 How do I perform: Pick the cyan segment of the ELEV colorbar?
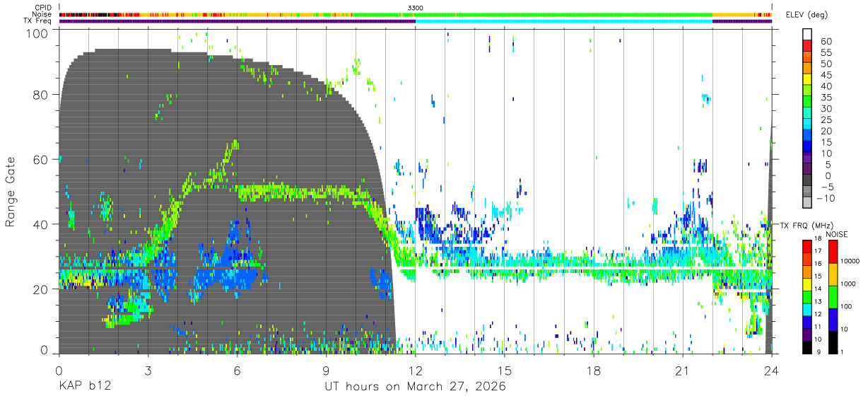pos(807,124)
